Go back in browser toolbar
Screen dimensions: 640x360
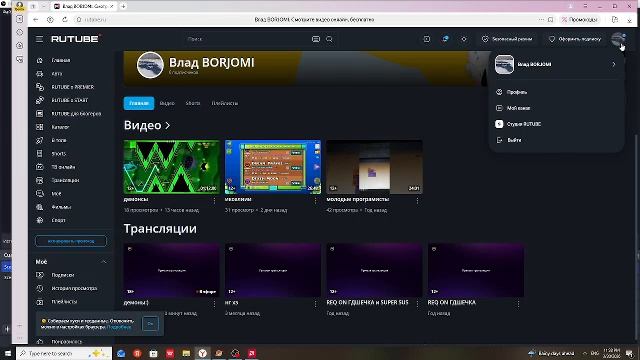pos(36,20)
